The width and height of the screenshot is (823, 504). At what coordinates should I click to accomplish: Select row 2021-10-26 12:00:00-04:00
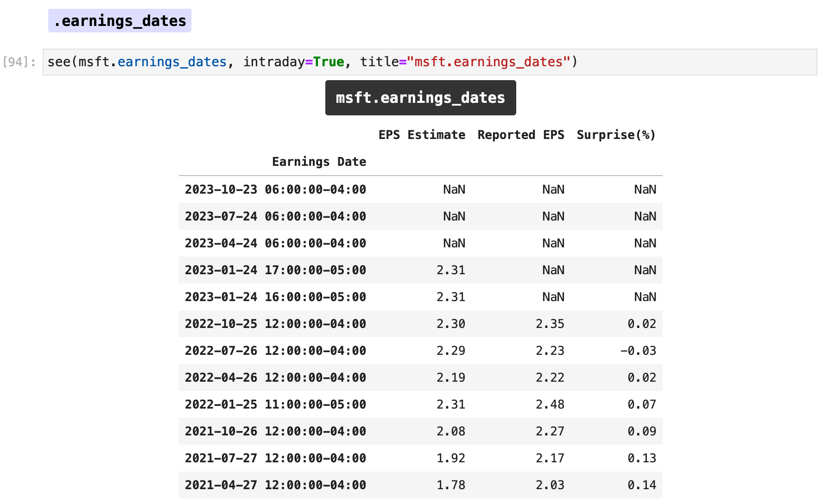coord(420,431)
